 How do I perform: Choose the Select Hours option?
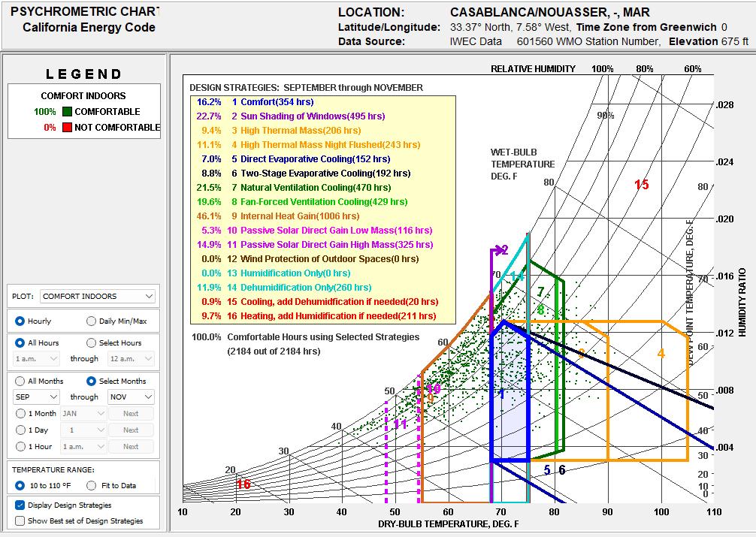pyautogui.click(x=91, y=342)
